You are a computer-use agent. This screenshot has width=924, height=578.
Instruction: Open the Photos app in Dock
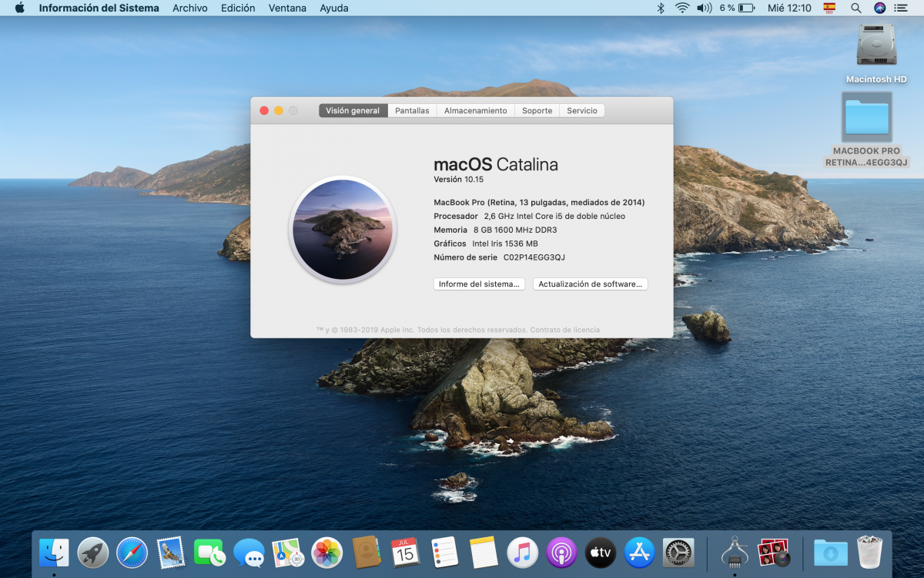pos(326,553)
